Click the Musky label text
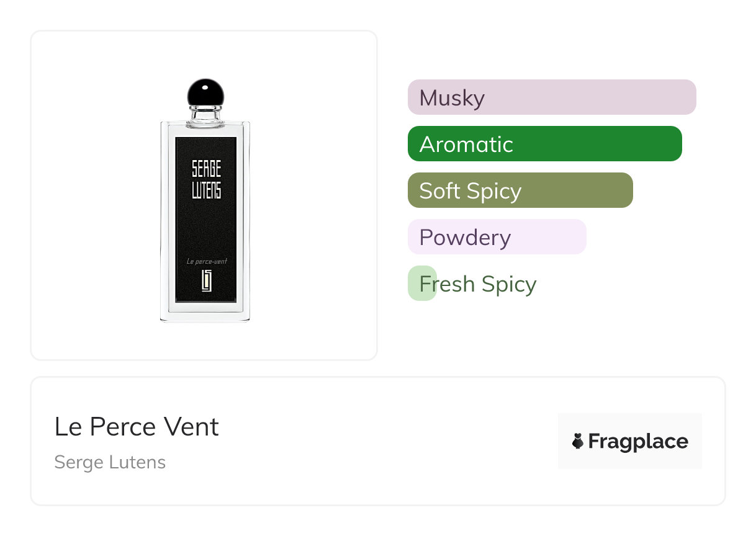756x536 pixels. click(452, 98)
